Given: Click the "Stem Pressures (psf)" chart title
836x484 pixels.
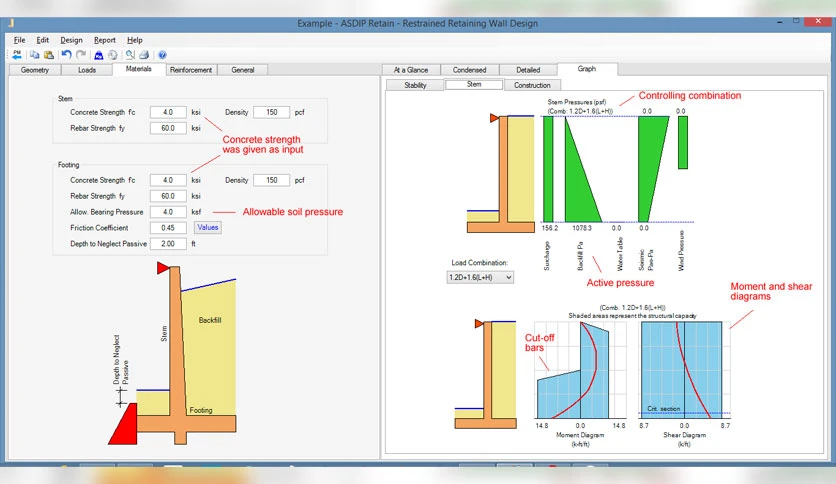Looking at the screenshot, I should 577,102.
